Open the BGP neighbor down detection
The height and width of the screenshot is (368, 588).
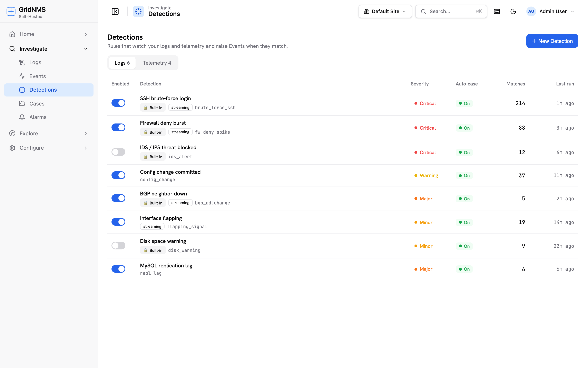pos(163,194)
